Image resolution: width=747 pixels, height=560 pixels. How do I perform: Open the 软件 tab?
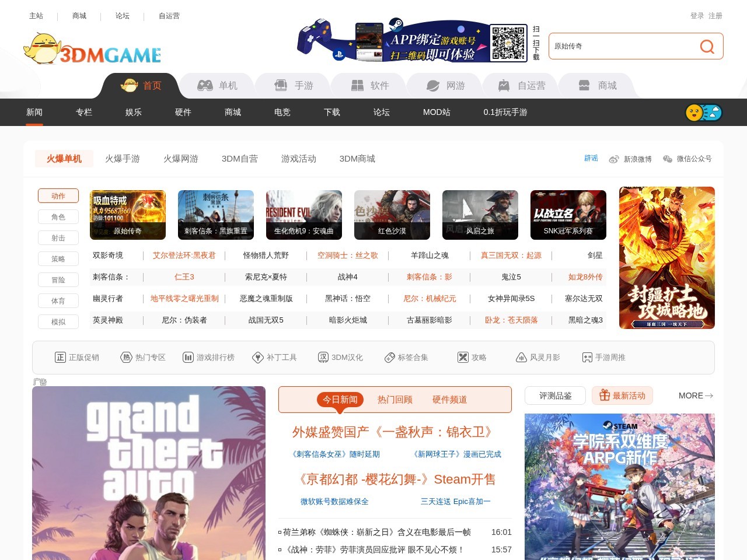coord(369,86)
